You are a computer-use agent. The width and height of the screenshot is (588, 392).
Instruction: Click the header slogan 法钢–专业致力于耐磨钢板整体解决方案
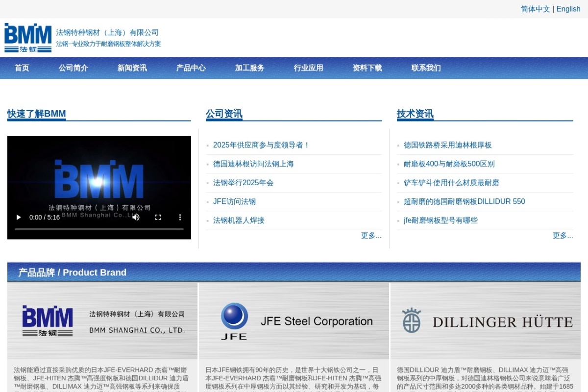point(108,44)
